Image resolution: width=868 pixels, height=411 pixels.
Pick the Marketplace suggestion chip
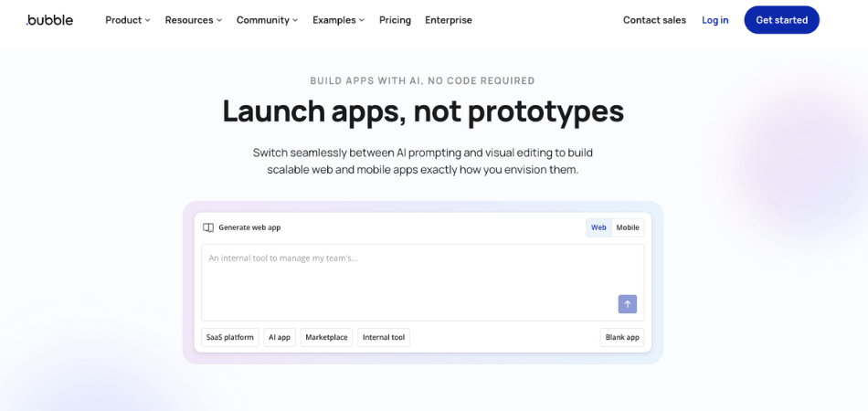tap(326, 337)
